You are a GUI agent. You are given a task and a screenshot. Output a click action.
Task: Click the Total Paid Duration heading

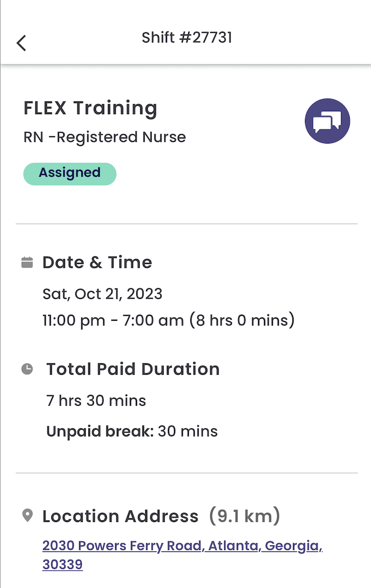[x=133, y=369]
